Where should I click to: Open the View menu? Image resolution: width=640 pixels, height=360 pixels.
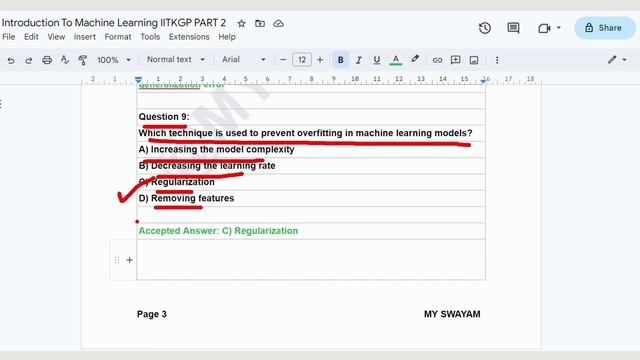coord(56,37)
